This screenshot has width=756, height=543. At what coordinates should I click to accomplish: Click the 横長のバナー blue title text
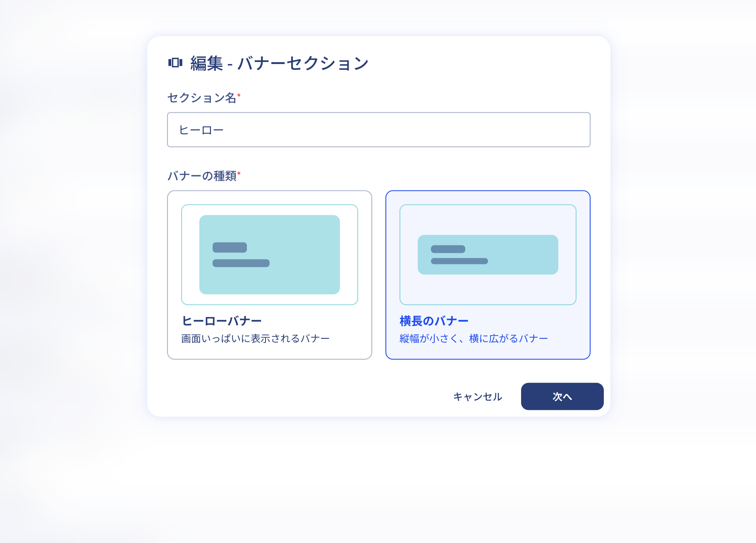point(434,321)
